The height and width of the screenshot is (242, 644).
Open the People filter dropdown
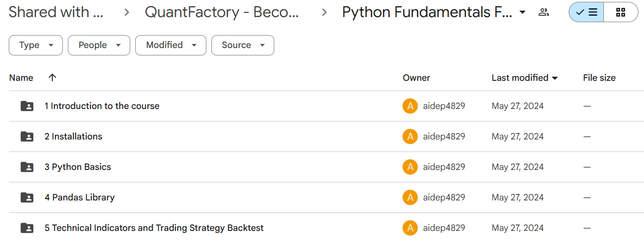(x=99, y=45)
